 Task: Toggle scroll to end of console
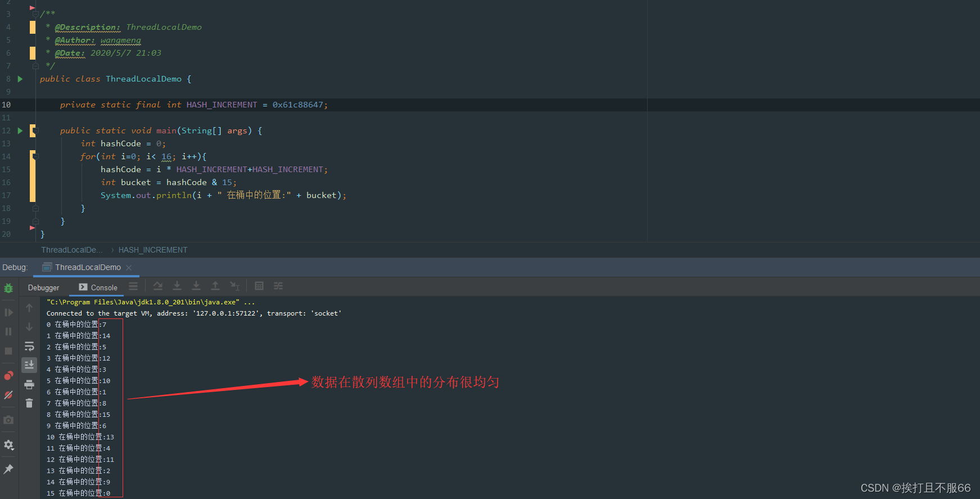[x=29, y=365]
